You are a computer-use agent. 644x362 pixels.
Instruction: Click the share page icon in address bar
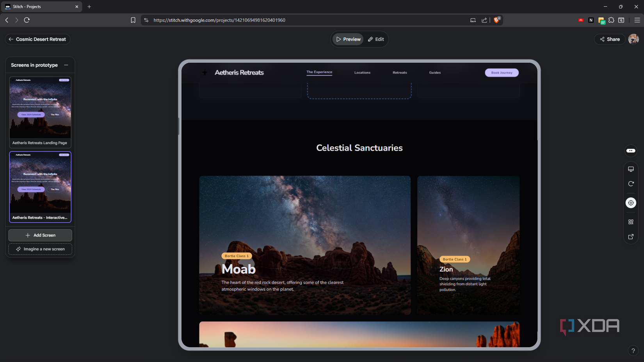pos(484,20)
